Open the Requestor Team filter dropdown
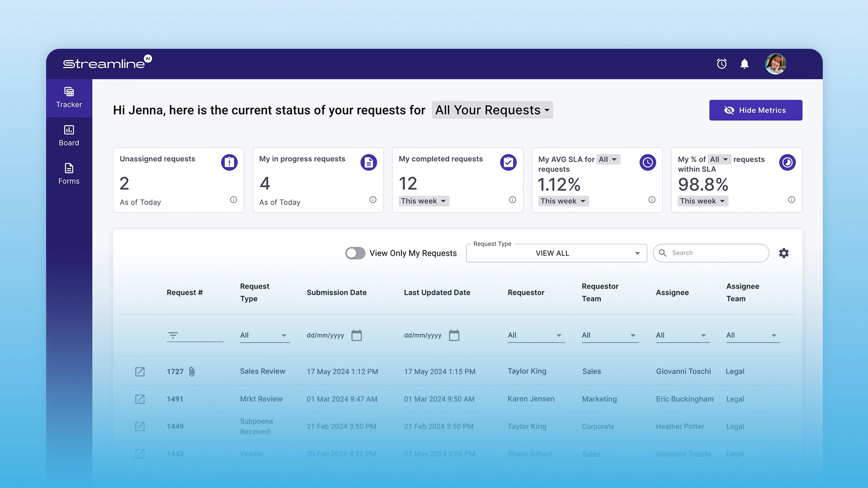Image resolution: width=868 pixels, height=488 pixels. [610, 335]
